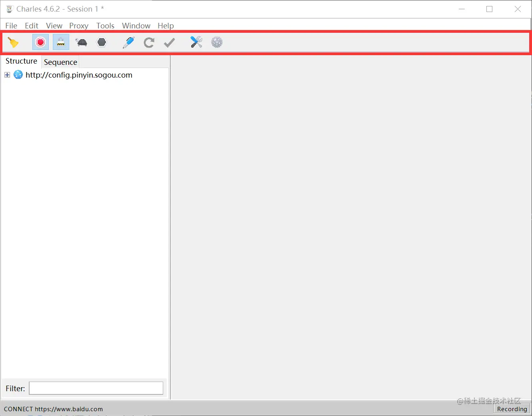Click the Recording status button
The image size is (532, 416).
(512, 409)
